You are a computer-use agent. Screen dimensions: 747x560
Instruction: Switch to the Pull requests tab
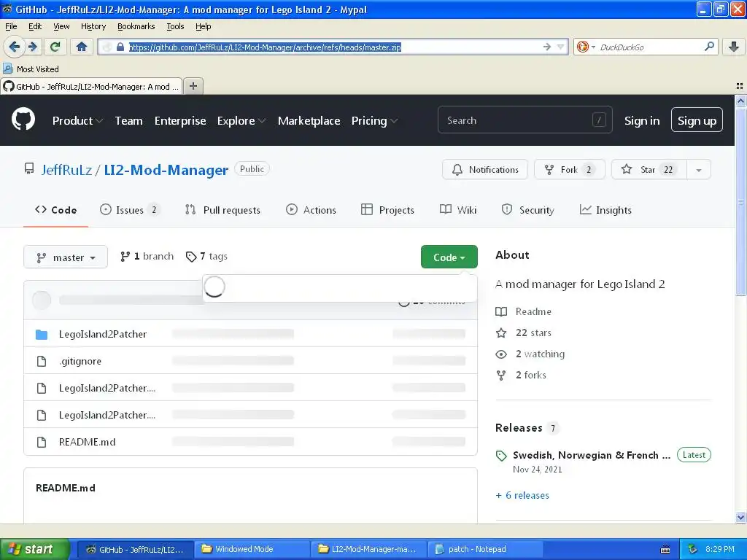222,210
